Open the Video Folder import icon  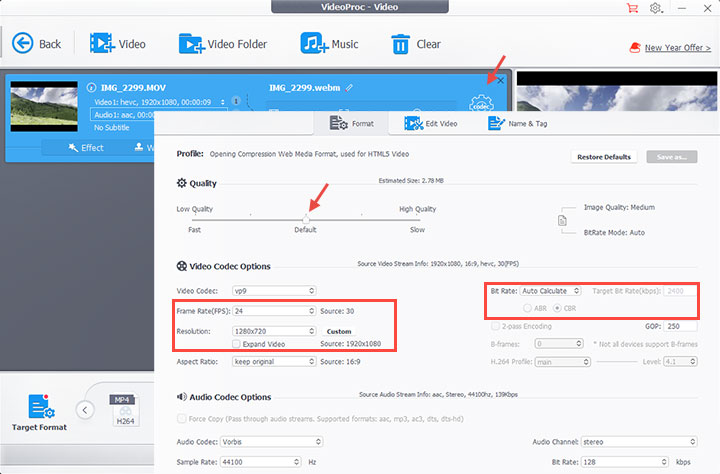tap(191, 44)
